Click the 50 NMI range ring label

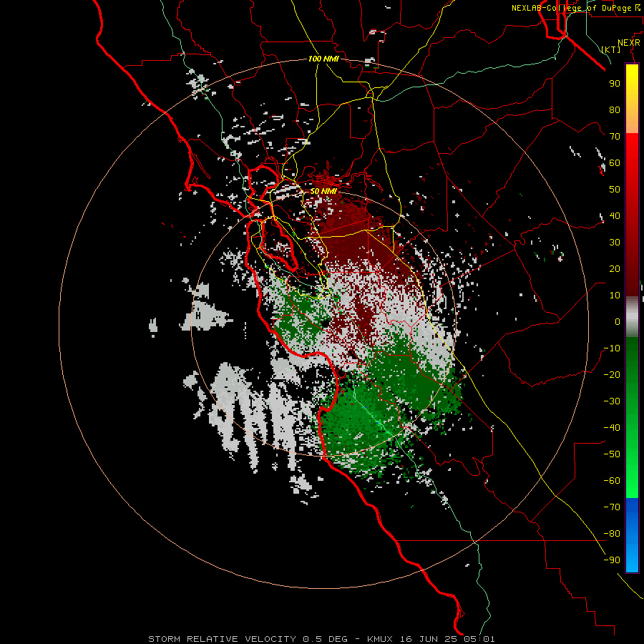click(x=323, y=191)
